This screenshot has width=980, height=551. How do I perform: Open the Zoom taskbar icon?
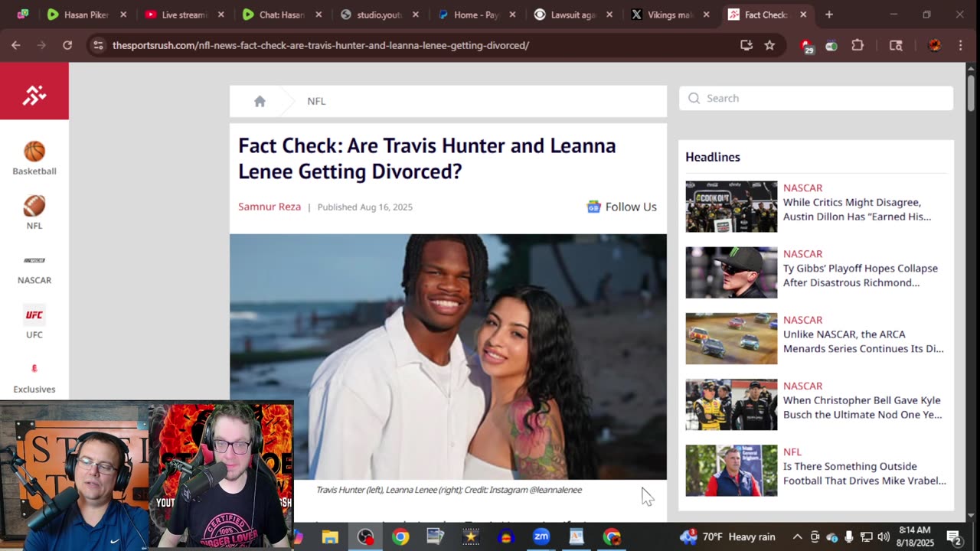pos(541,537)
